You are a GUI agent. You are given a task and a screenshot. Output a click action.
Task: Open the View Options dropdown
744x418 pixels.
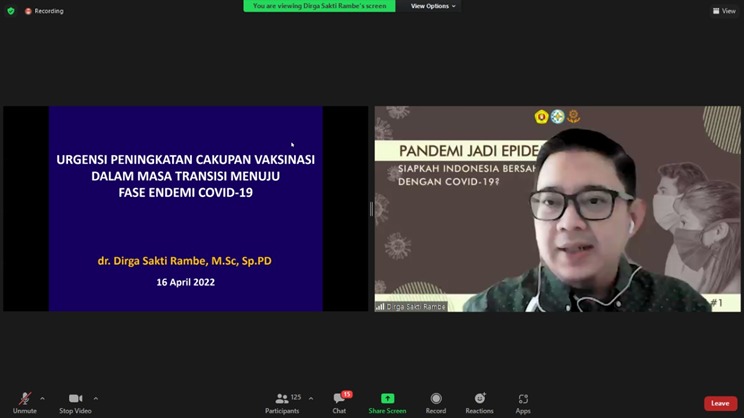[x=433, y=6]
